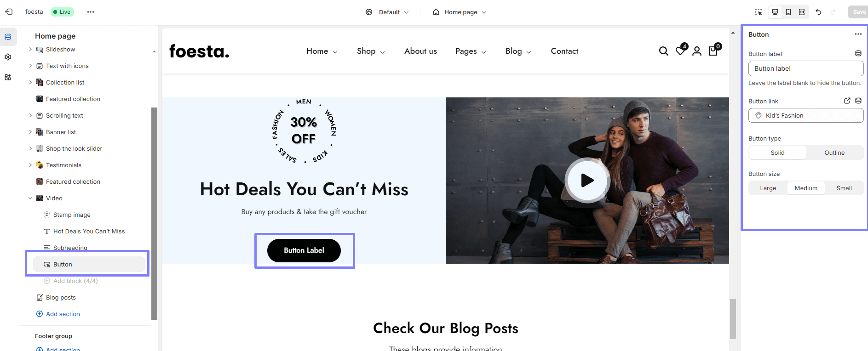Image resolution: width=868 pixels, height=351 pixels.
Task: Open the wishlist heart icon
Action: coord(680,51)
